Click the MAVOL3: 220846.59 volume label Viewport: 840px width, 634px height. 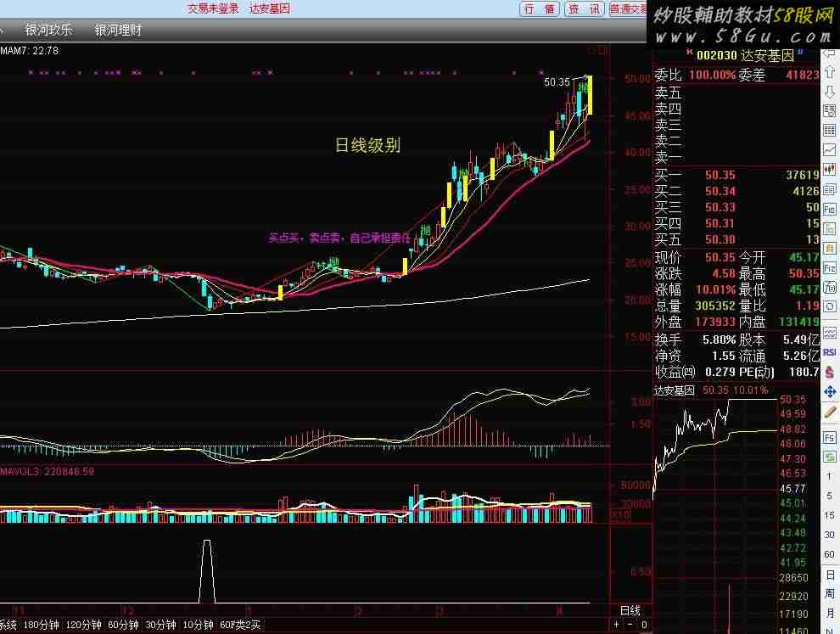pos(48,472)
